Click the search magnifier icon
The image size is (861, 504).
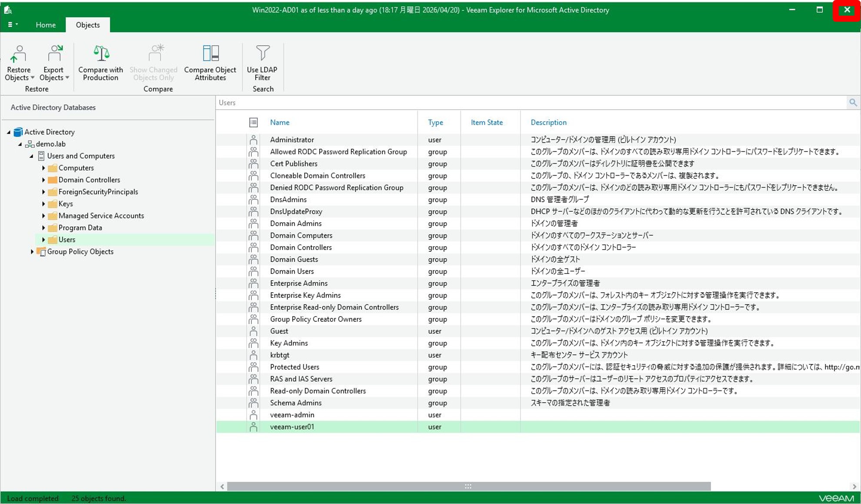(853, 103)
